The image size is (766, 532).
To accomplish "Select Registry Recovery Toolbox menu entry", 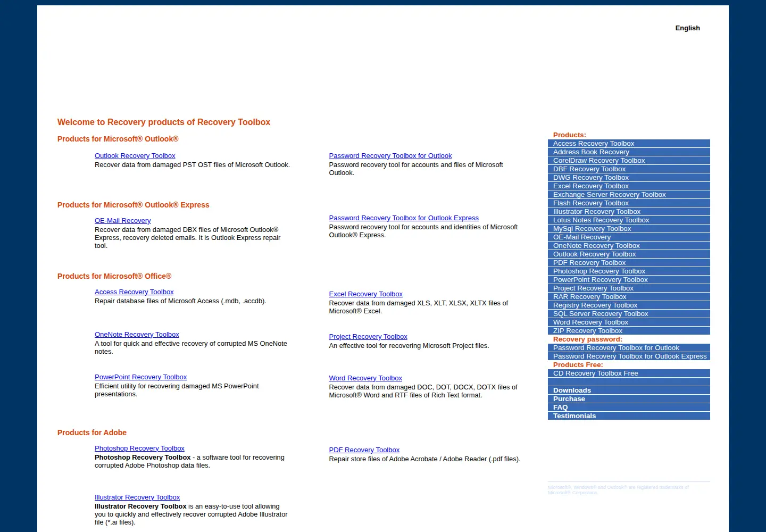I will 629,305.
